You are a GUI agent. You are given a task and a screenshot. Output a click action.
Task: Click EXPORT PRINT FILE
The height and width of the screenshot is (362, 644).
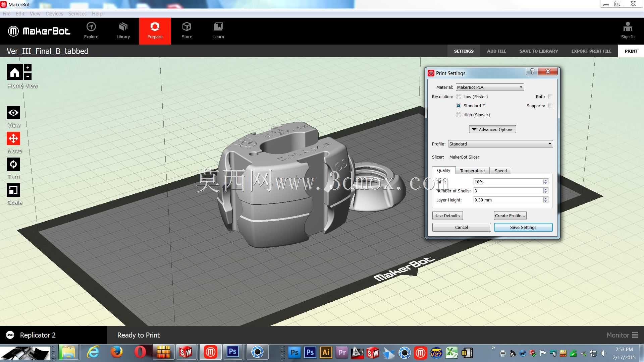(591, 51)
